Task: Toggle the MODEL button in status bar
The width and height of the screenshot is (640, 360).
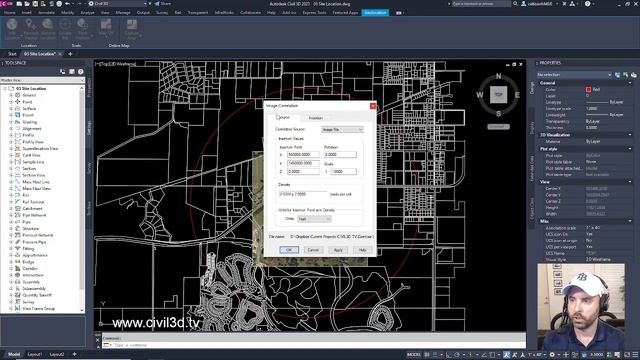Action: 413,355
